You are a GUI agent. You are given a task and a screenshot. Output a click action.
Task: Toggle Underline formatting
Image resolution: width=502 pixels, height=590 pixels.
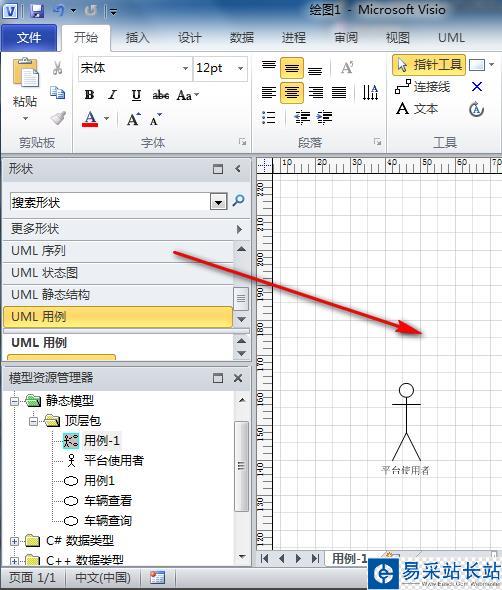[x=136, y=95]
